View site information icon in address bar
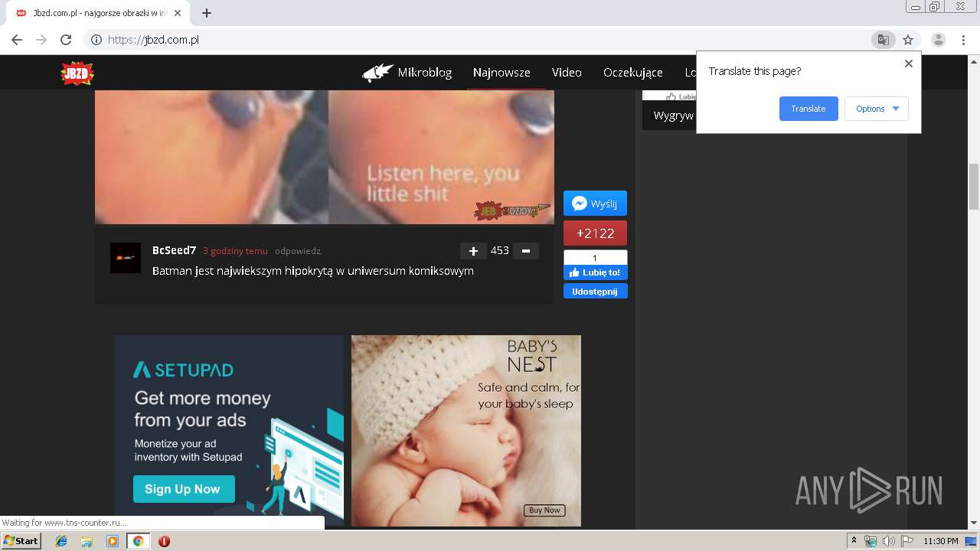This screenshot has width=980, height=551. click(x=96, y=40)
